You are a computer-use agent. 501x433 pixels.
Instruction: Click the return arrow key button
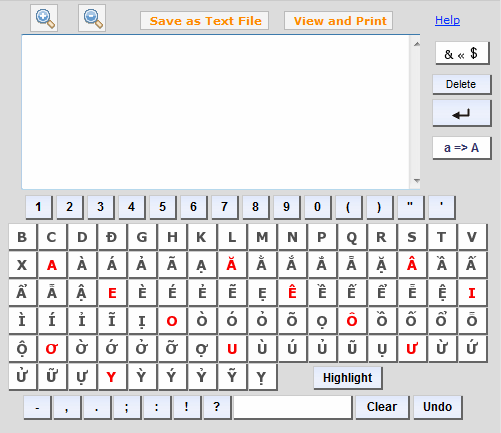click(462, 113)
